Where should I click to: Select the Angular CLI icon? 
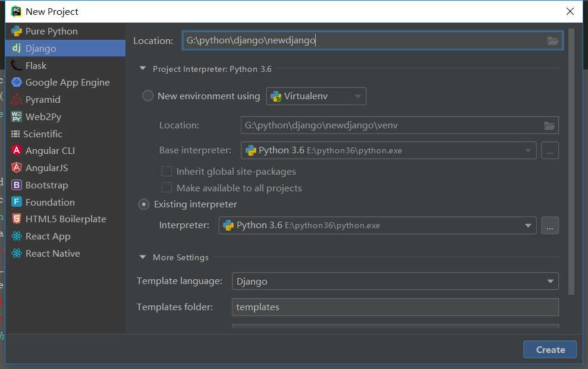17,150
